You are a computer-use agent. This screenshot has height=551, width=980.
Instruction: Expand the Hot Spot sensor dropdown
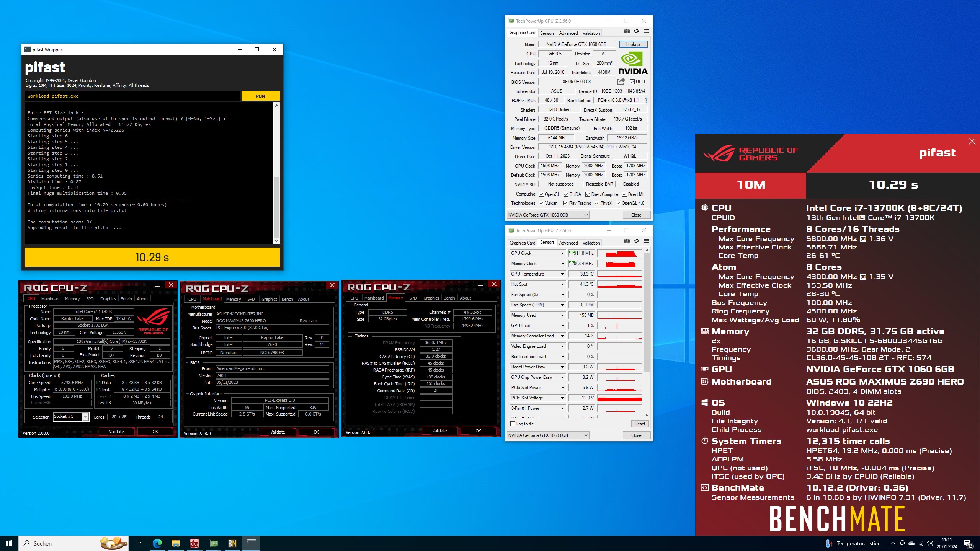(x=562, y=284)
